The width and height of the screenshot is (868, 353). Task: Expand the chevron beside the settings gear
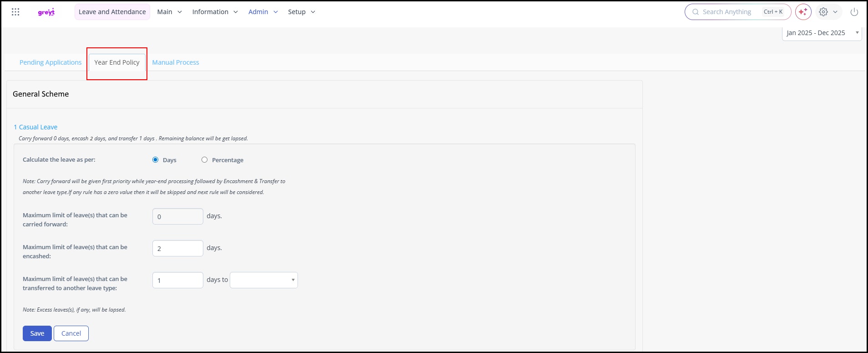click(835, 12)
